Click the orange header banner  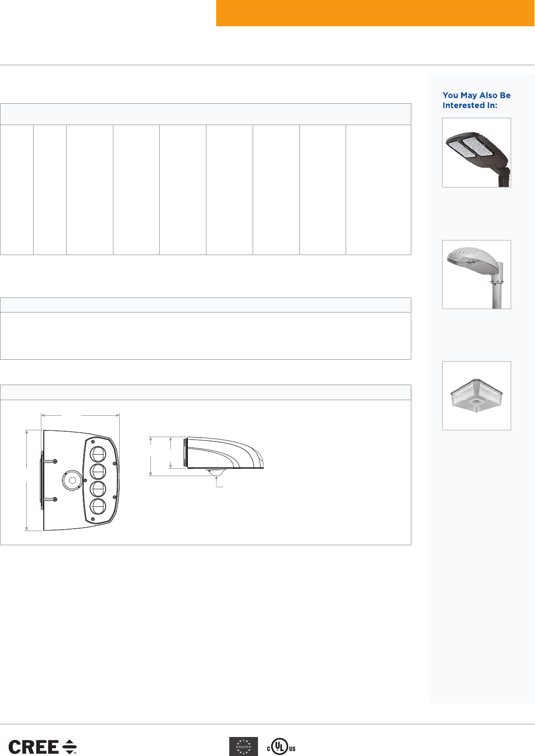point(375,13)
